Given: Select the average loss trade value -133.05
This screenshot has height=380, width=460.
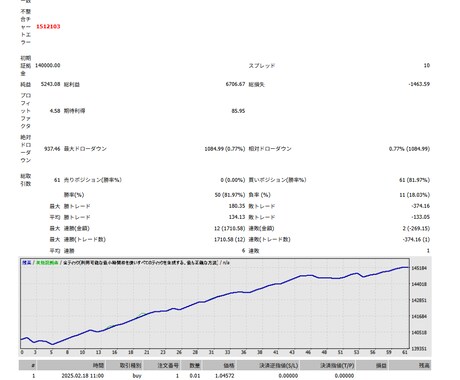Looking at the screenshot, I should pos(421,217).
